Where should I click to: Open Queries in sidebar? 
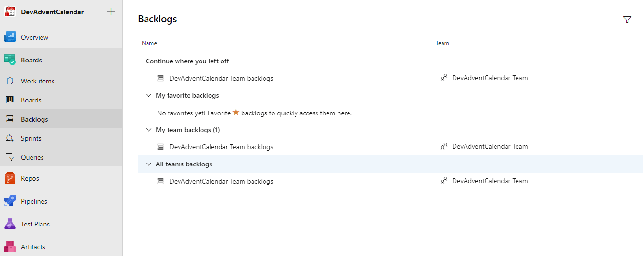point(32,157)
